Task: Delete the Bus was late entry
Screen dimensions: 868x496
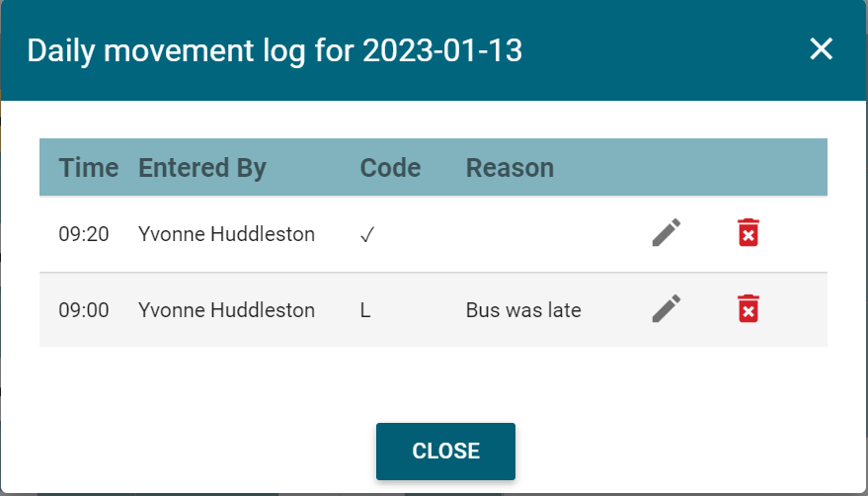Action: [x=748, y=308]
